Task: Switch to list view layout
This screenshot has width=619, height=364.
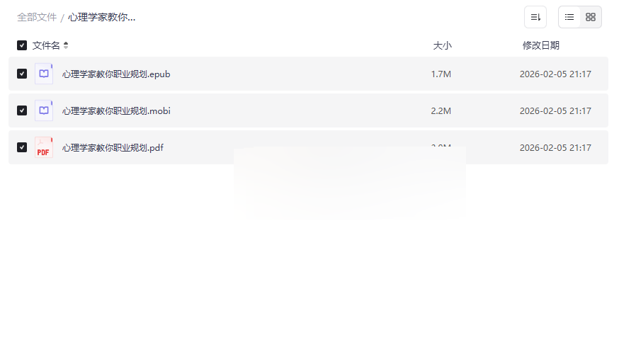Action: click(x=569, y=17)
